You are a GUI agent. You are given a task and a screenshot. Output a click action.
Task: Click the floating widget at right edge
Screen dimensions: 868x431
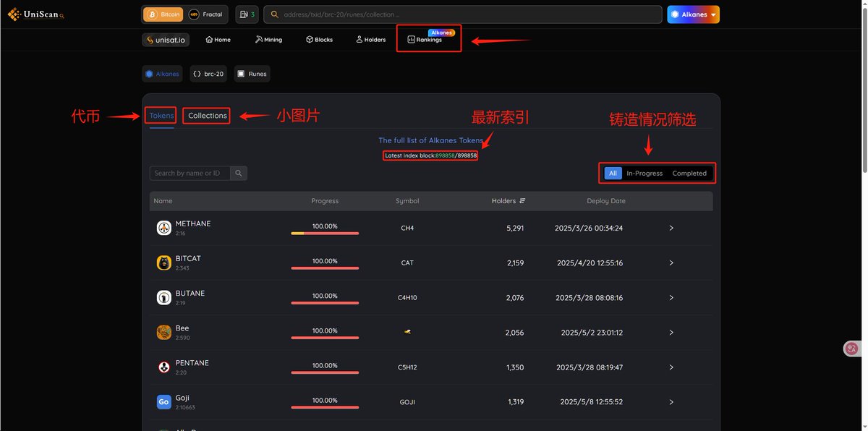click(853, 349)
